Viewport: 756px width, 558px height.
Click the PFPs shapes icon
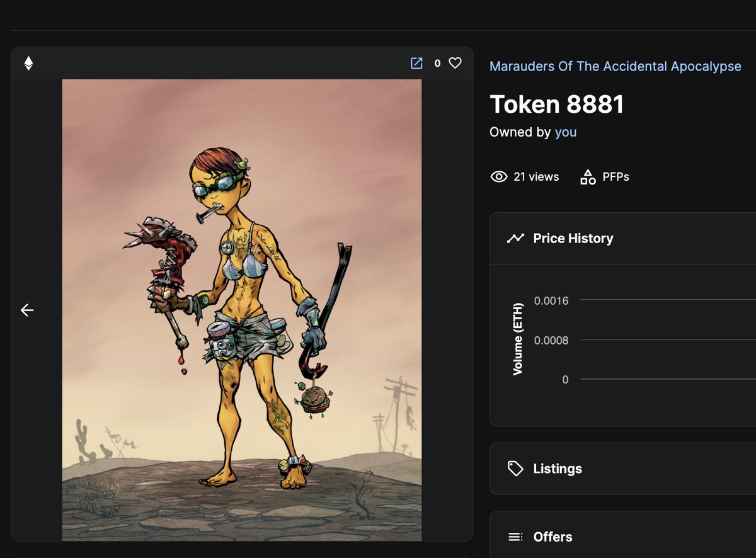(588, 177)
